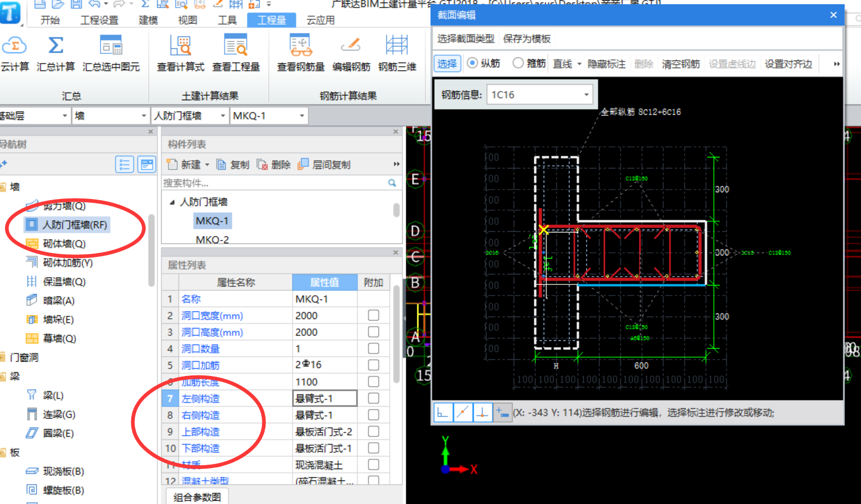Toggle perpendicular snap icon in section editor
This screenshot has height=504, width=861.
coord(482,412)
